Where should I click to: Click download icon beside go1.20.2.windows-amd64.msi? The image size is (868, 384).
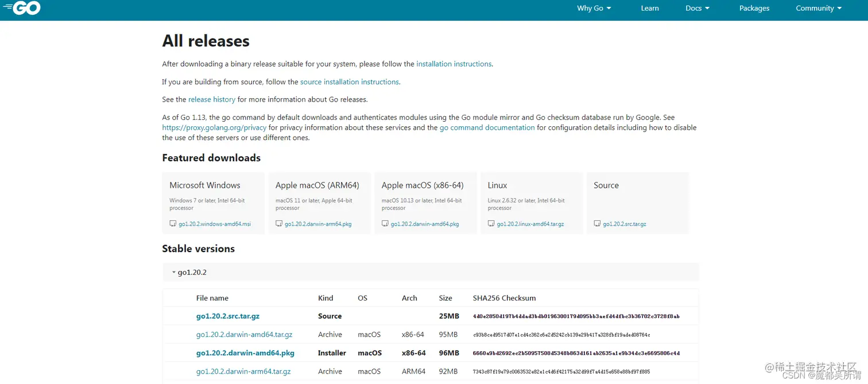tap(173, 224)
